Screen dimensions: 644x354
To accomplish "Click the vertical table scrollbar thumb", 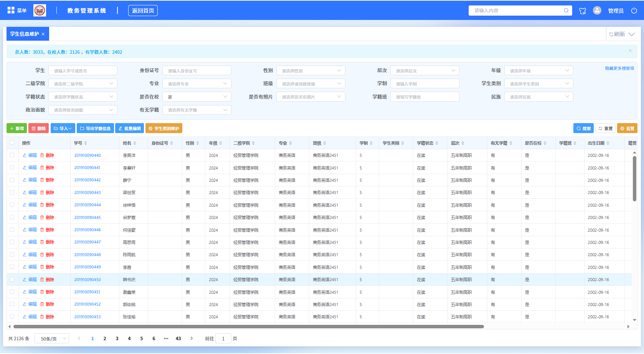I will click(x=634, y=178).
